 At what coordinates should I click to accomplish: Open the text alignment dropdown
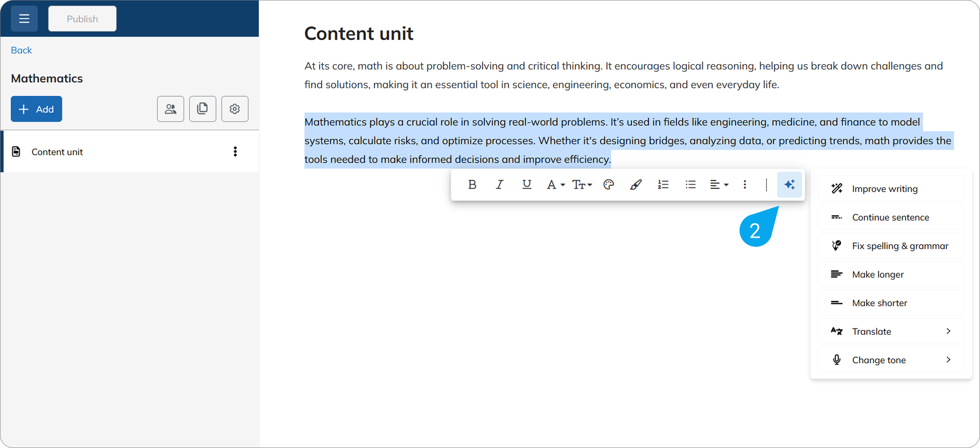tap(719, 184)
